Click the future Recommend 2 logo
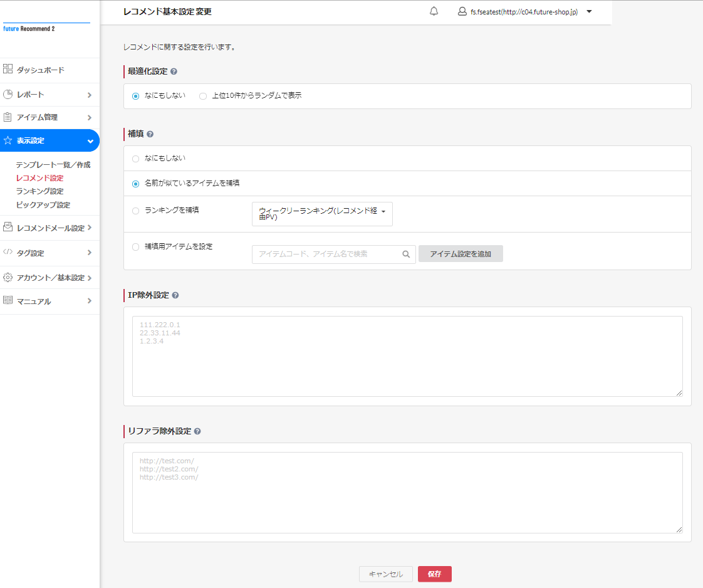The width and height of the screenshot is (703, 588). click(29, 29)
